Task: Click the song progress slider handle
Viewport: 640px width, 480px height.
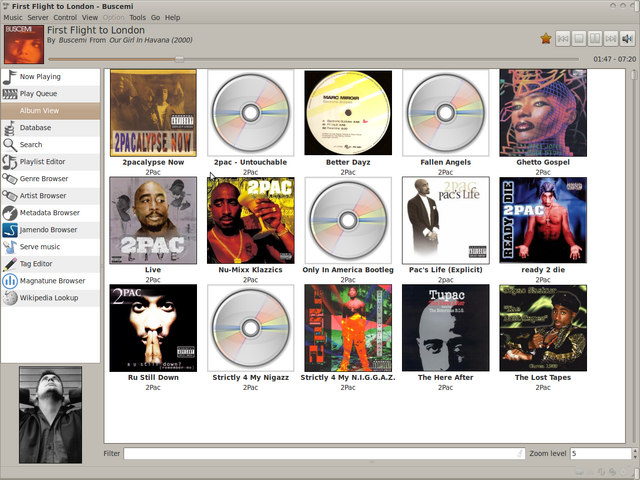Action: pyautogui.click(x=180, y=59)
